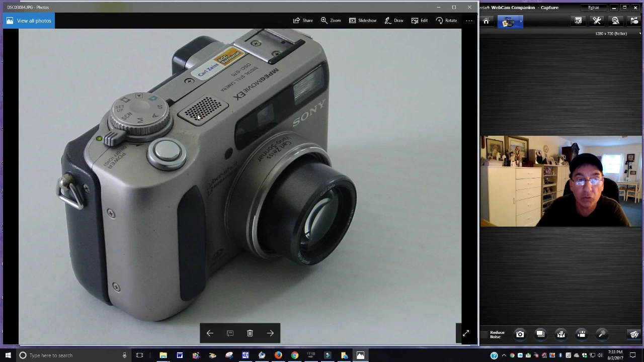The image size is (644, 362).
Task: Open the volume tray icon
Action: (600, 355)
